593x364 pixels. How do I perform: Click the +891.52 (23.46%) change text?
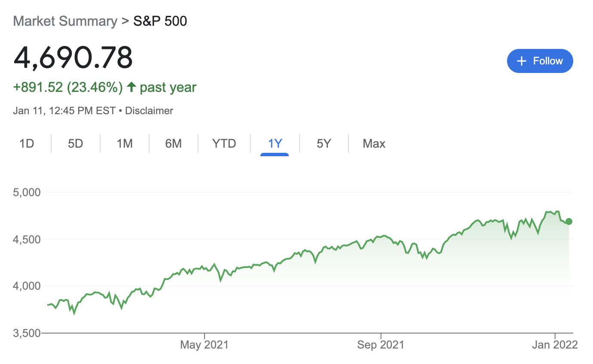pyautogui.click(x=68, y=87)
